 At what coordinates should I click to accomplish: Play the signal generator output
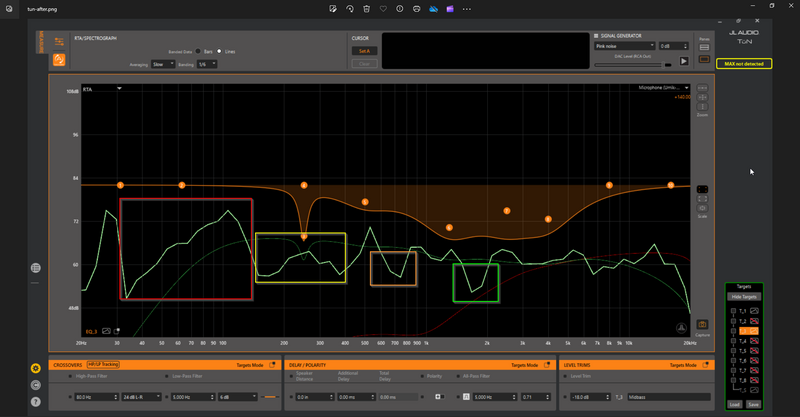(684, 61)
